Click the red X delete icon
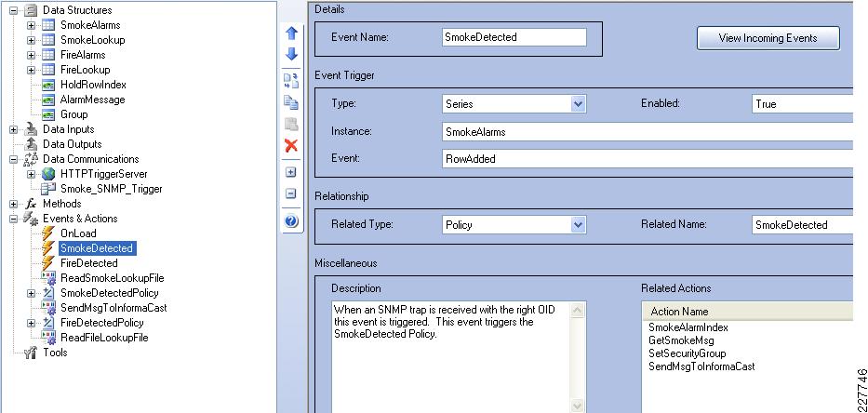Screen dimensions: 868x413 [x=291, y=146]
